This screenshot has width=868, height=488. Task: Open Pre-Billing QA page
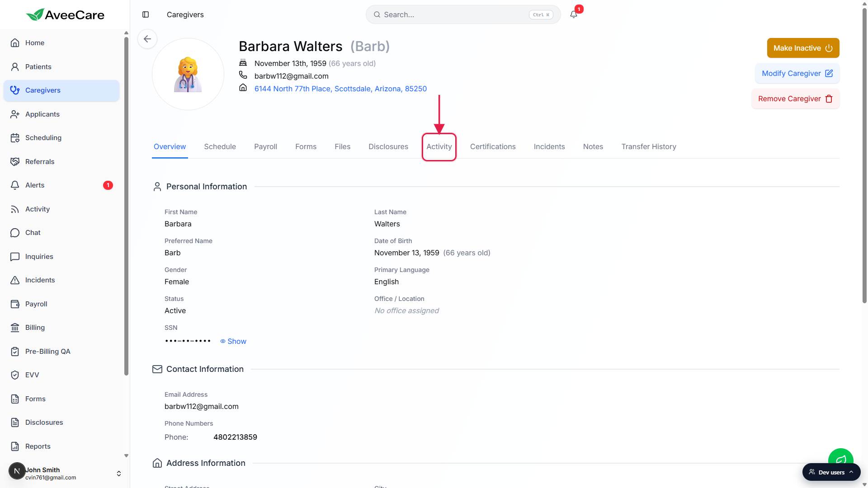point(61,352)
